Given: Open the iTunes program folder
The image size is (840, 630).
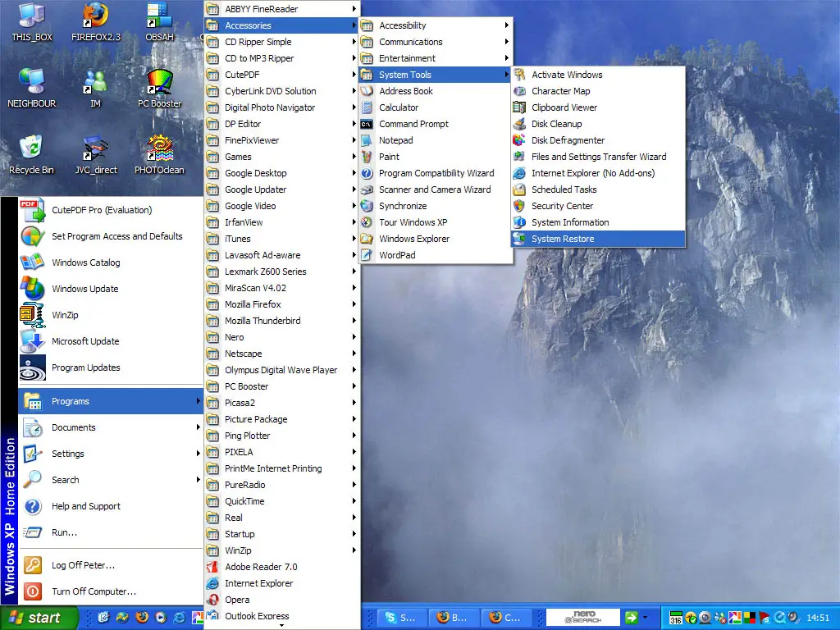Looking at the screenshot, I should (x=282, y=239).
